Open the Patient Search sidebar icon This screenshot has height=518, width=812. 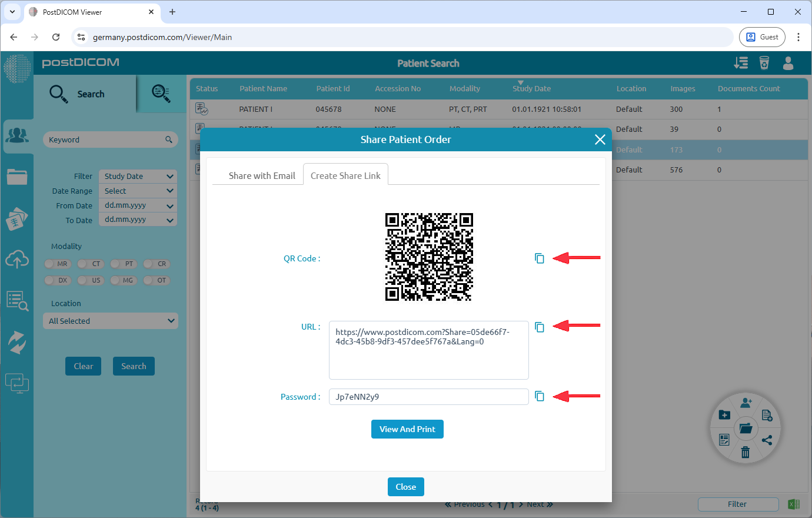[x=18, y=135]
